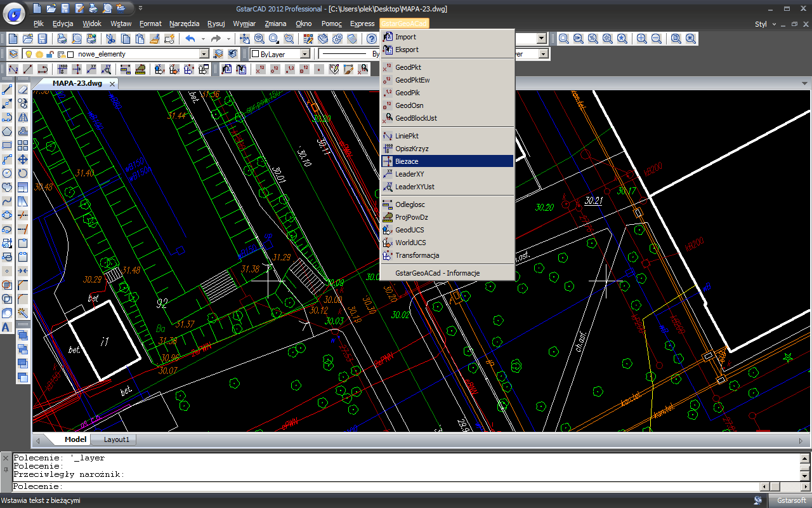This screenshot has height=508, width=812.
Task: Select the Line draw tool
Action: (8, 90)
